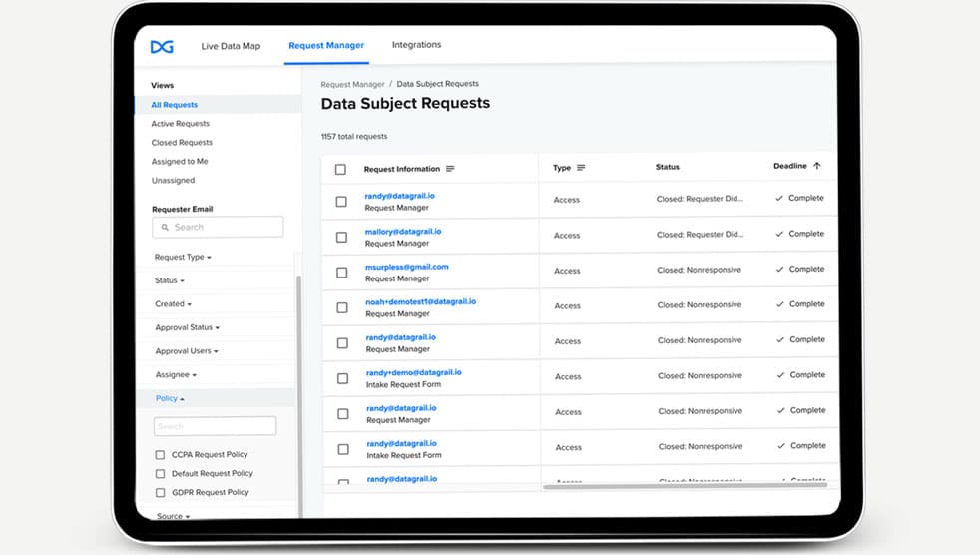Click the horizontal scrollbar under the table
This screenshot has height=555, width=980.
click(685, 486)
